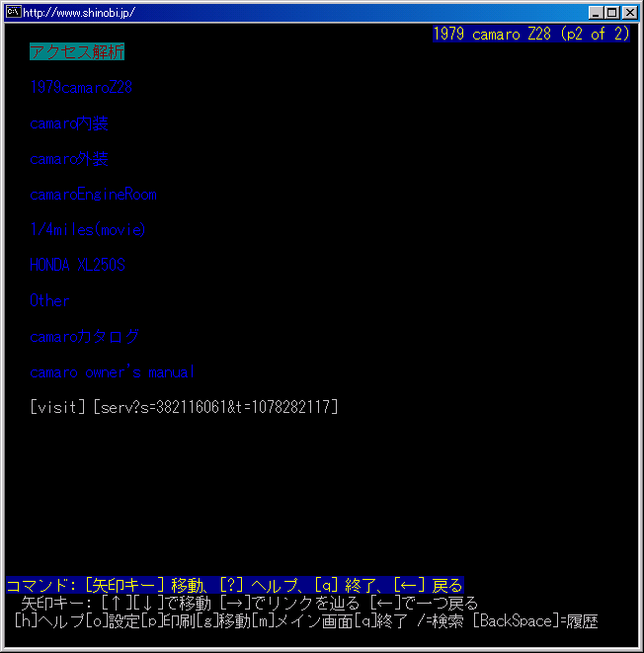Viewport: 644px width, 653px height.
Task: Maximize the console window
Action: point(612,13)
